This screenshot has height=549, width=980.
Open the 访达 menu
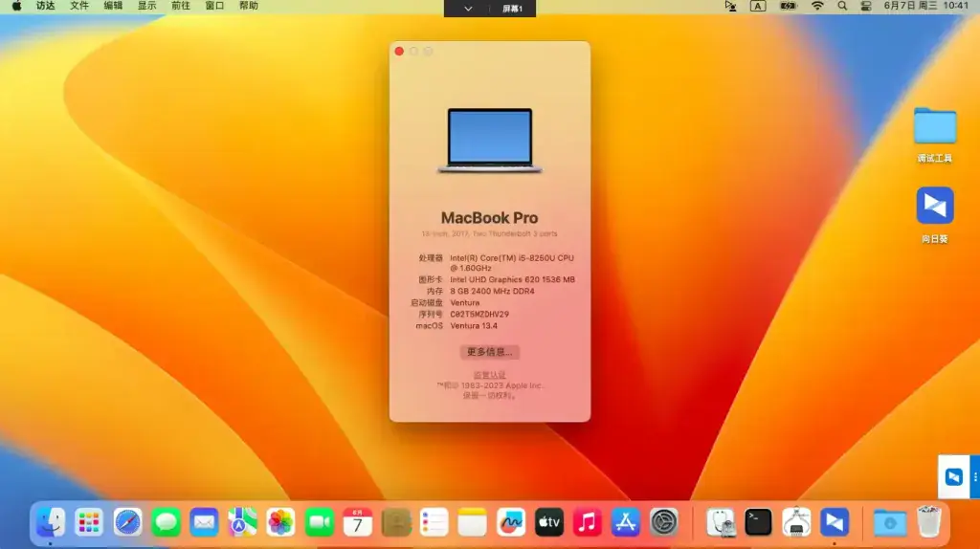(x=46, y=6)
